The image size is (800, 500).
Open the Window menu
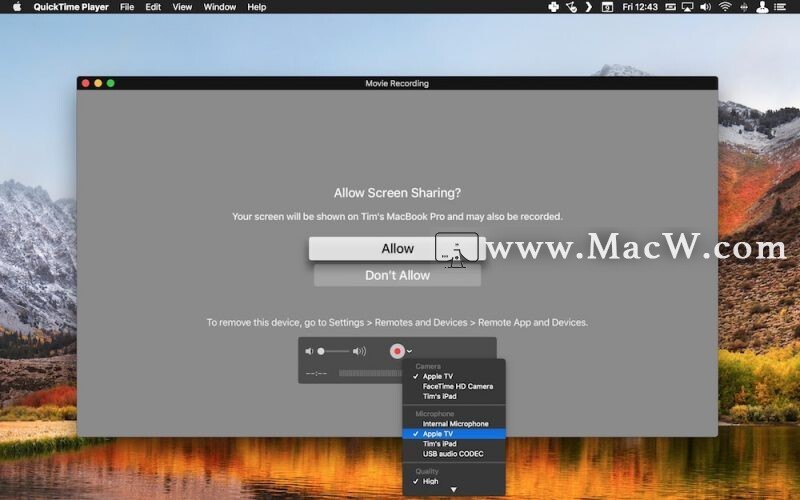point(219,7)
